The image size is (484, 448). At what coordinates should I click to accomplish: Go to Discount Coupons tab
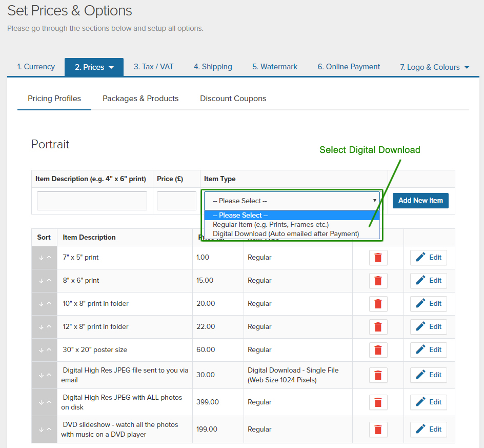coord(233,99)
